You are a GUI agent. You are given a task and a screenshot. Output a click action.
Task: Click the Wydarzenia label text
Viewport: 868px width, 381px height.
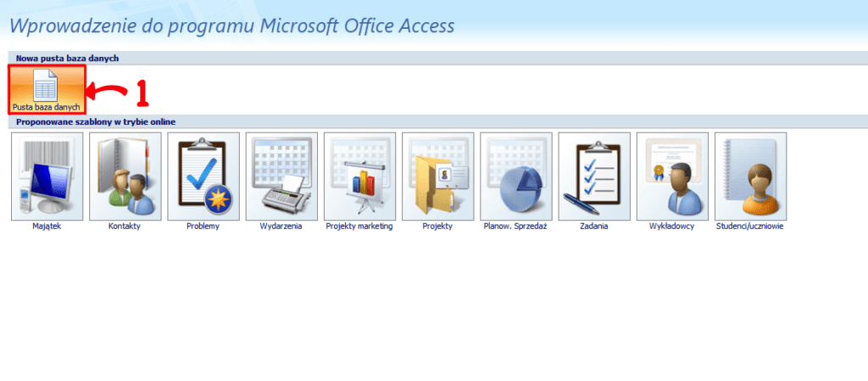(x=281, y=227)
